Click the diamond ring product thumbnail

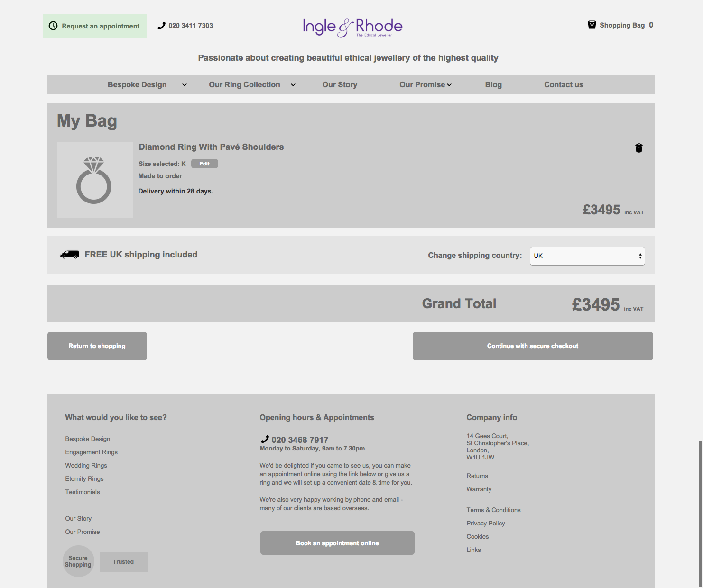[x=95, y=180]
